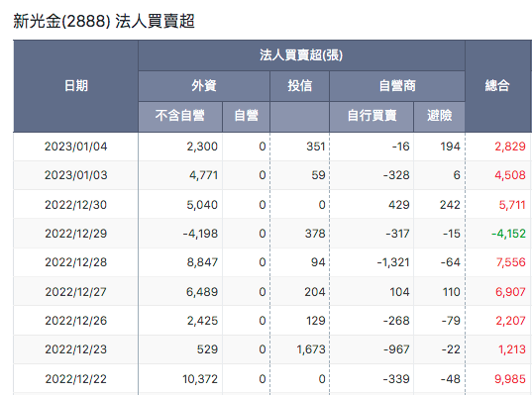The width and height of the screenshot is (532, 395).
Task: Click total value 2,829
Action: pyautogui.click(x=510, y=147)
